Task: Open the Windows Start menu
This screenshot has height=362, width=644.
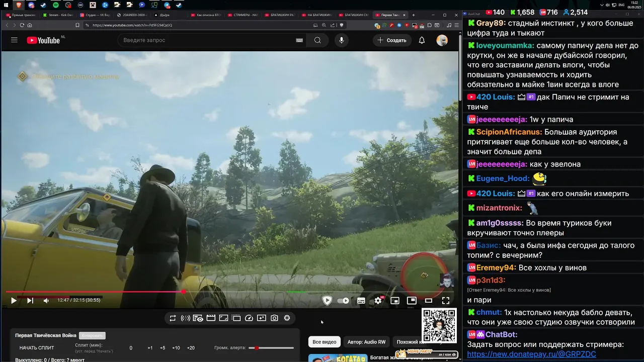Action: tap(6, 5)
